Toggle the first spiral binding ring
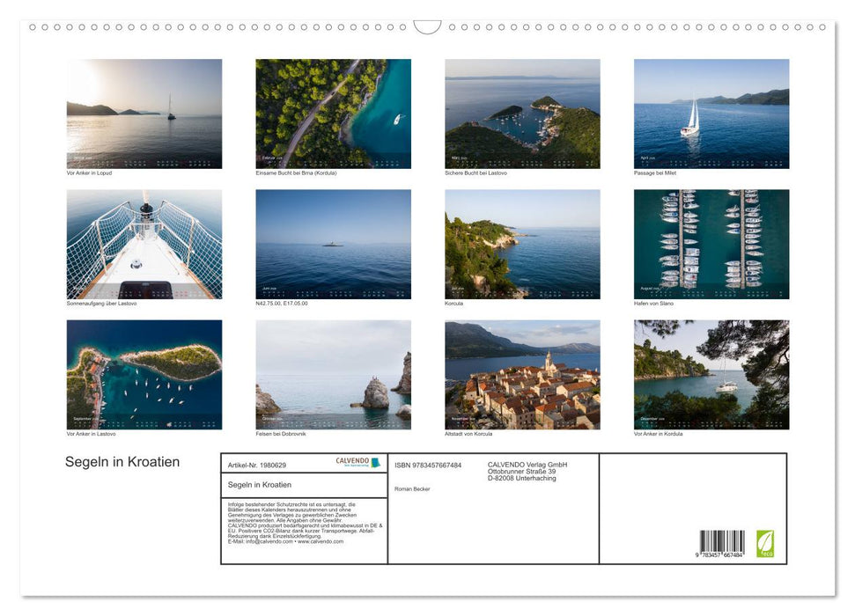The image size is (855, 616). click(x=33, y=27)
